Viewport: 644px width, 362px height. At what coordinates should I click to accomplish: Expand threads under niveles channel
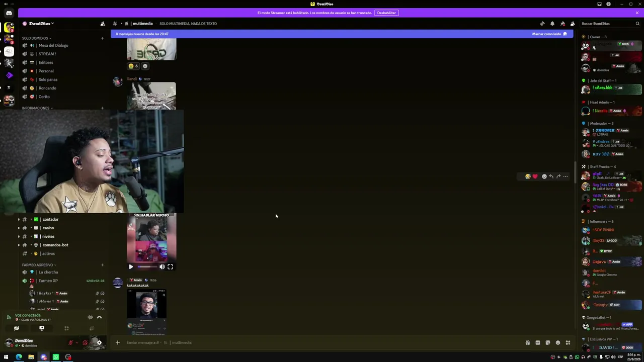[x=19, y=236]
